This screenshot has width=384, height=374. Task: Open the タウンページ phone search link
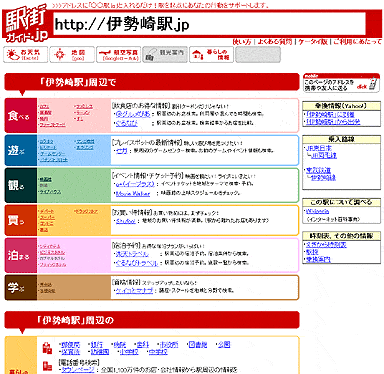click(78, 370)
